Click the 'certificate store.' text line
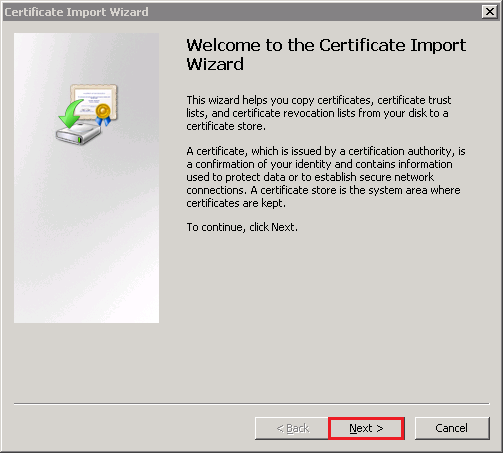Viewport: 503px width, 453px height. pos(226,126)
